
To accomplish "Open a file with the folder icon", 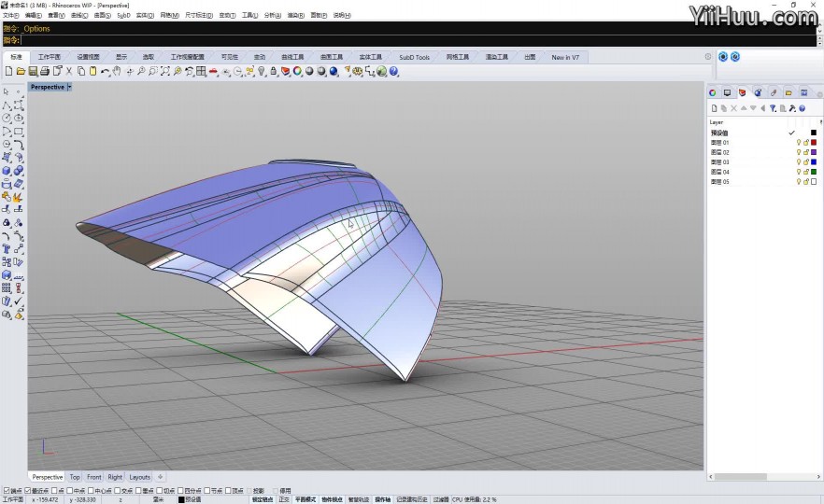I will [21, 71].
